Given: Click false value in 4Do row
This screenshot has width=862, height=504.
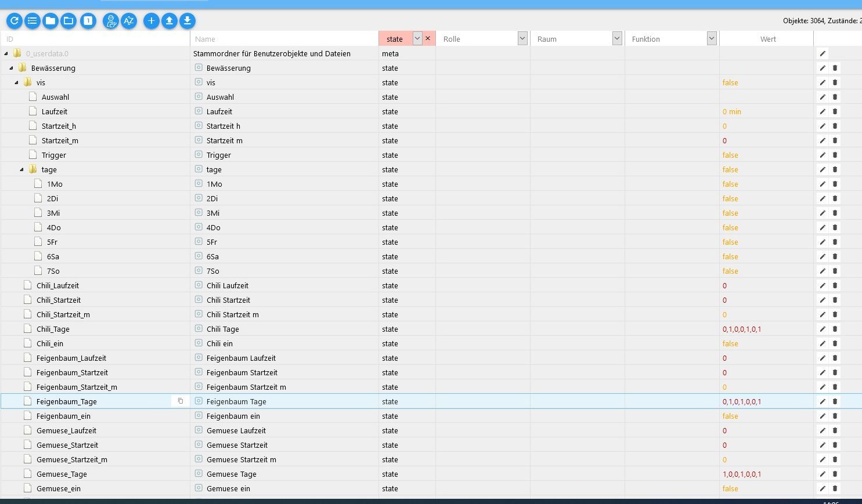Looking at the screenshot, I should click(730, 227).
